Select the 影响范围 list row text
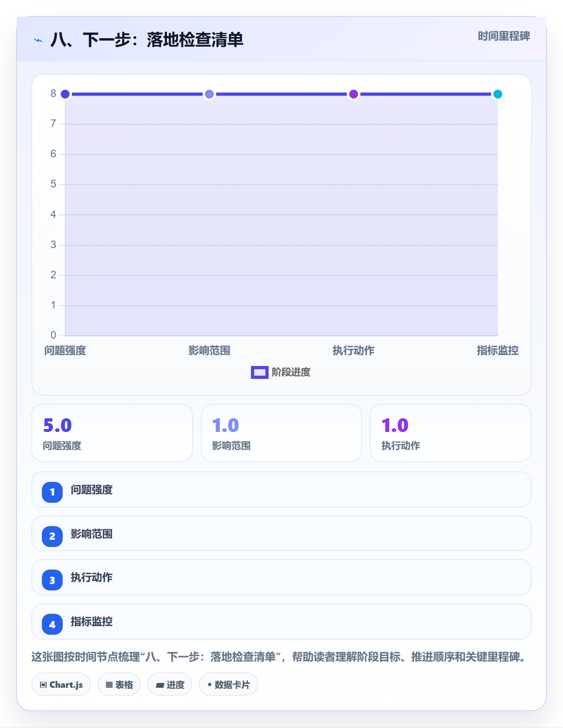563x728 pixels. point(92,534)
